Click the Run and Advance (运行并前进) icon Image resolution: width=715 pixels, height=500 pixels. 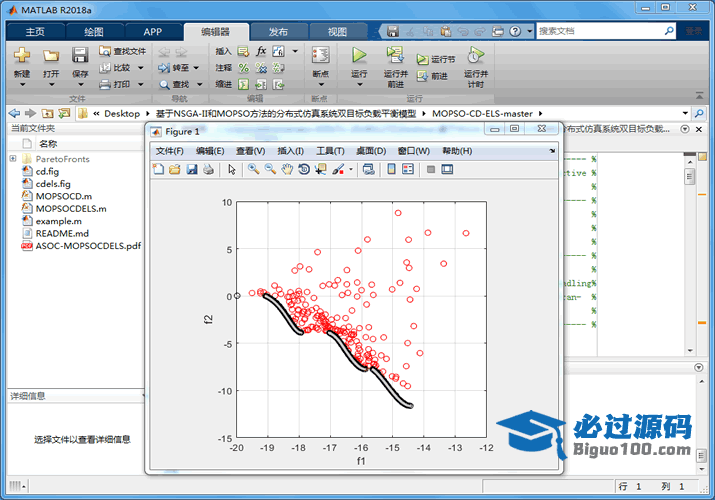coord(395,55)
